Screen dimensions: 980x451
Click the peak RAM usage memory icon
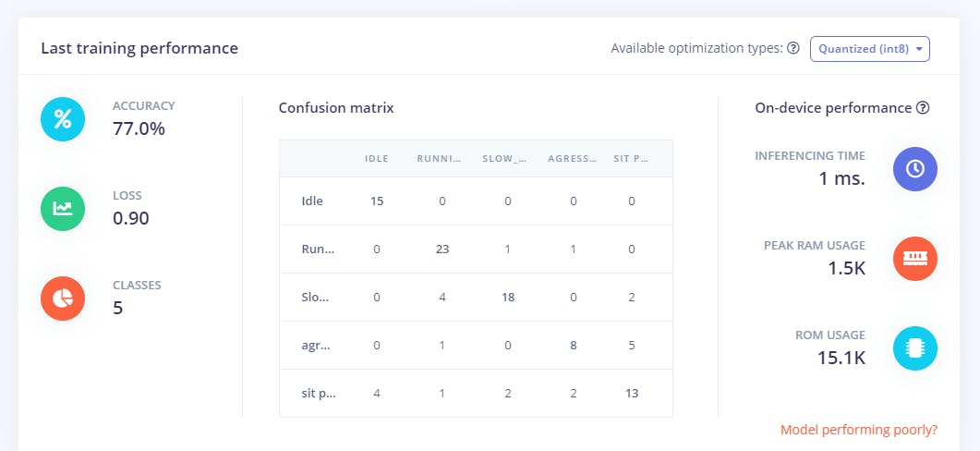[914, 259]
